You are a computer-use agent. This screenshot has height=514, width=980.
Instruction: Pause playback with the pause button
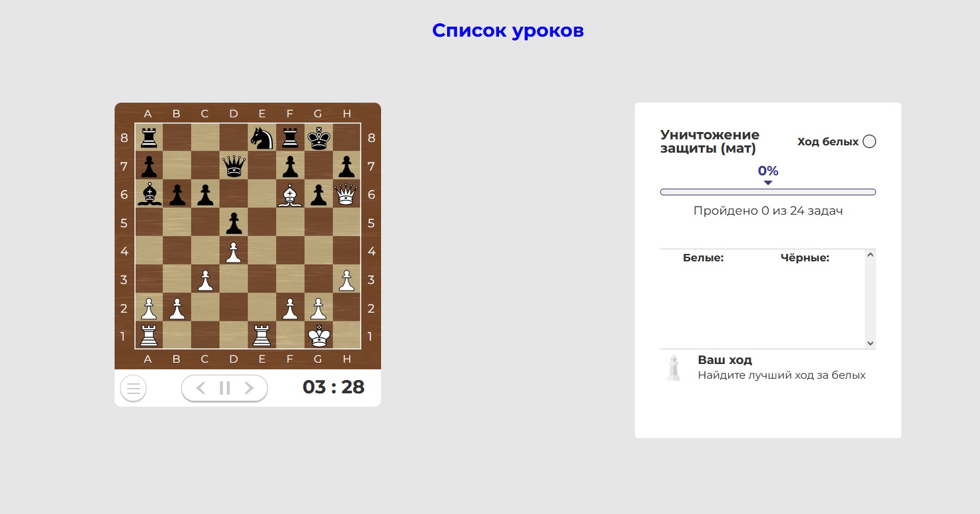pos(225,388)
